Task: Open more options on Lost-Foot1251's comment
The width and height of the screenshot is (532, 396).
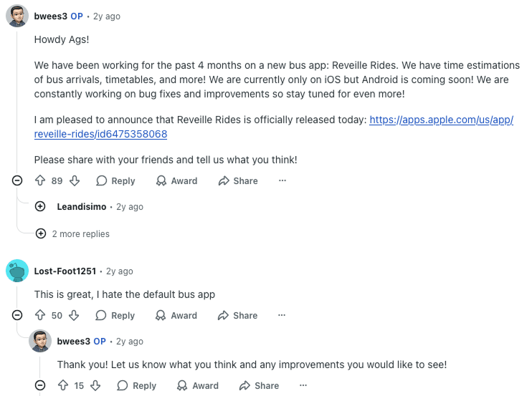Action: [x=282, y=316]
